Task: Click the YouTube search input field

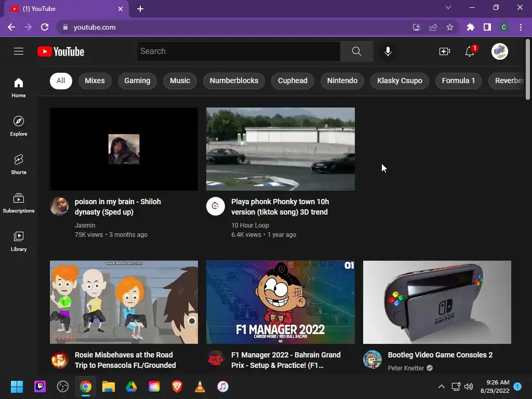Action: click(x=238, y=51)
